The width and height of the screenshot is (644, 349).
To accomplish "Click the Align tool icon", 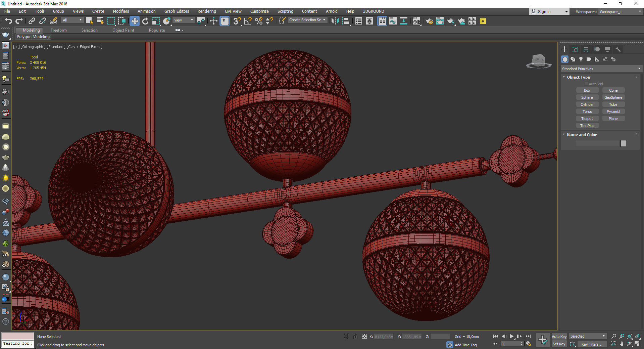I will pyautogui.click(x=346, y=21).
